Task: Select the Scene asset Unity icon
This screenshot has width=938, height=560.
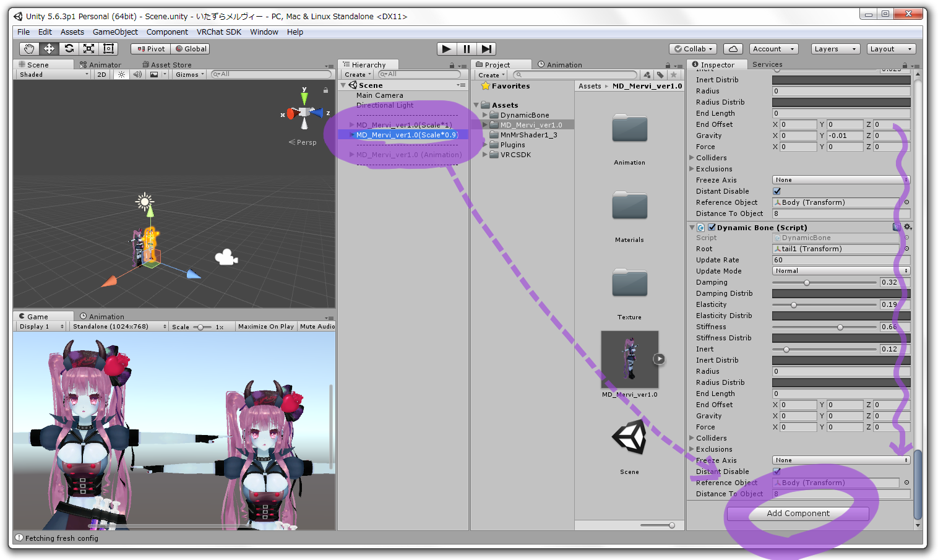Action: point(629,437)
